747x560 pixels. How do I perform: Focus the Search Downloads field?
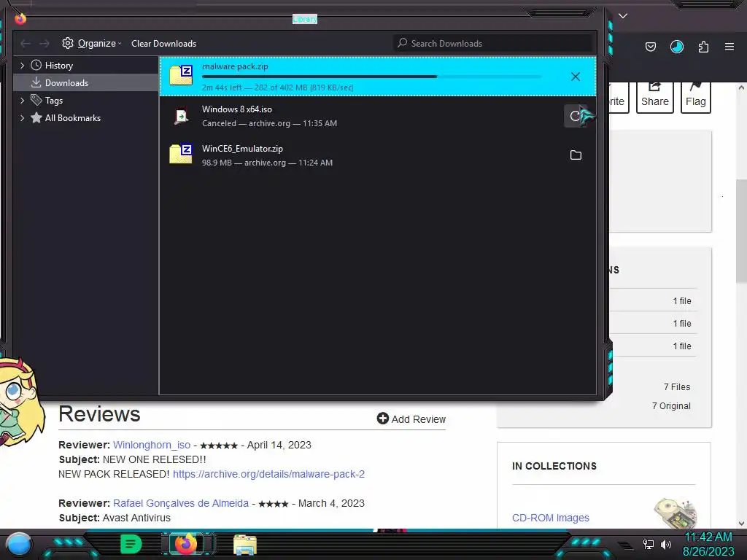(x=492, y=43)
